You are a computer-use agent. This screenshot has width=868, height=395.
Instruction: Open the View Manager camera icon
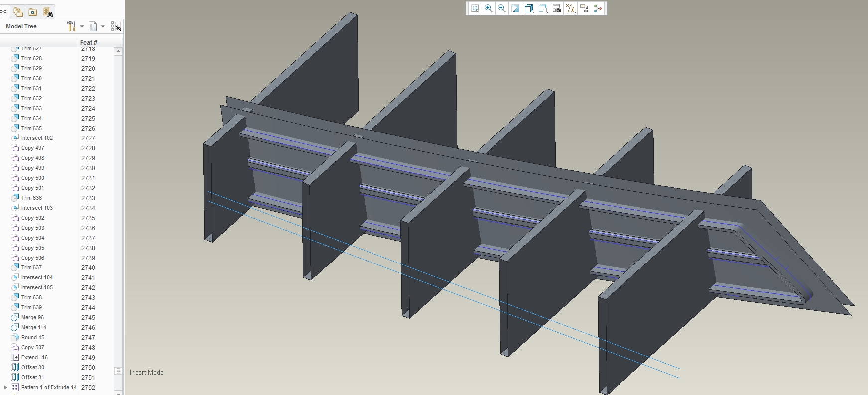[557, 8]
